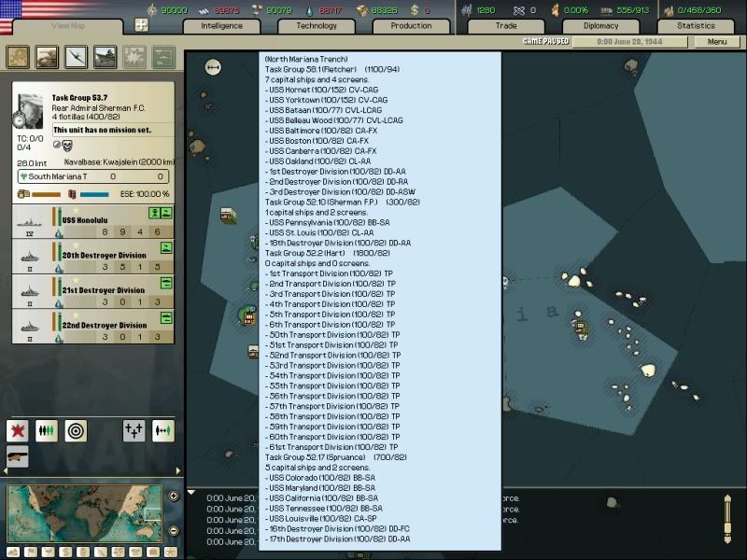Zoom out the minimap with the minus button
The image size is (747, 560).
tap(174, 530)
